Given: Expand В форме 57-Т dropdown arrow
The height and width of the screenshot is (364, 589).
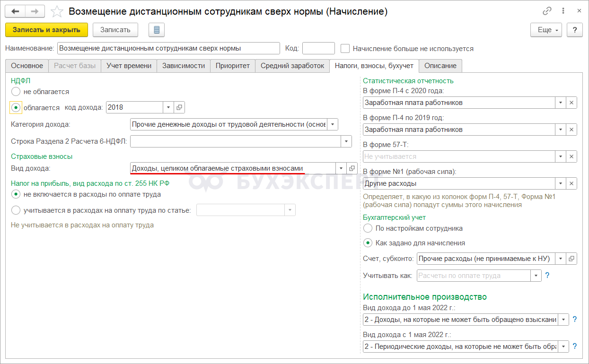Looking at the screenshot, I should tap(561, 156).
